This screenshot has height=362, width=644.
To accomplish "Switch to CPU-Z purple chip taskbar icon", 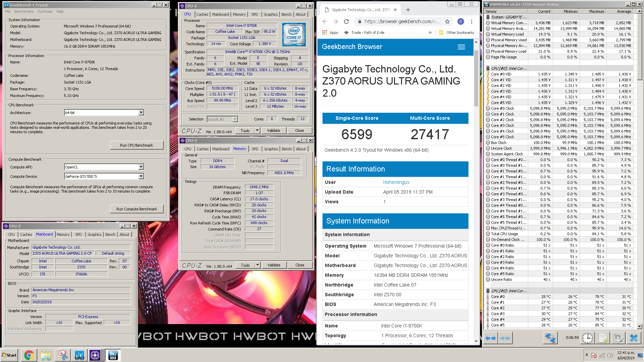I will coord(95,355).
